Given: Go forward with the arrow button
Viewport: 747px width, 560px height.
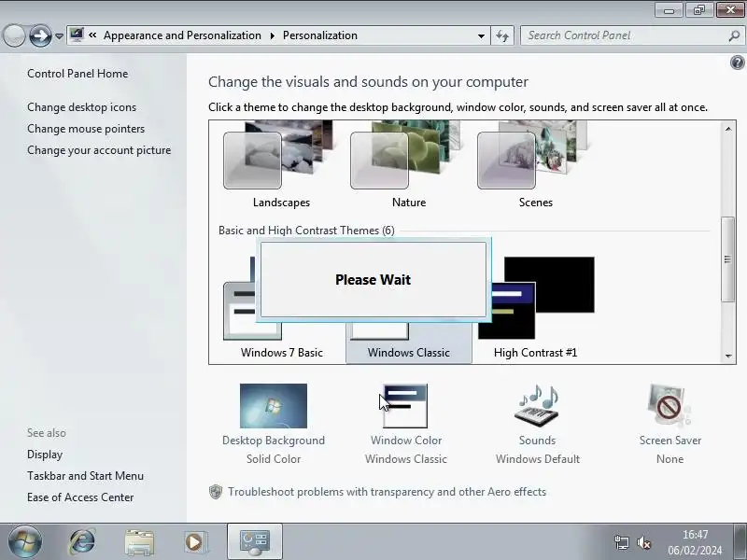Looking at the screenshot, I should (x=40, y=35).
